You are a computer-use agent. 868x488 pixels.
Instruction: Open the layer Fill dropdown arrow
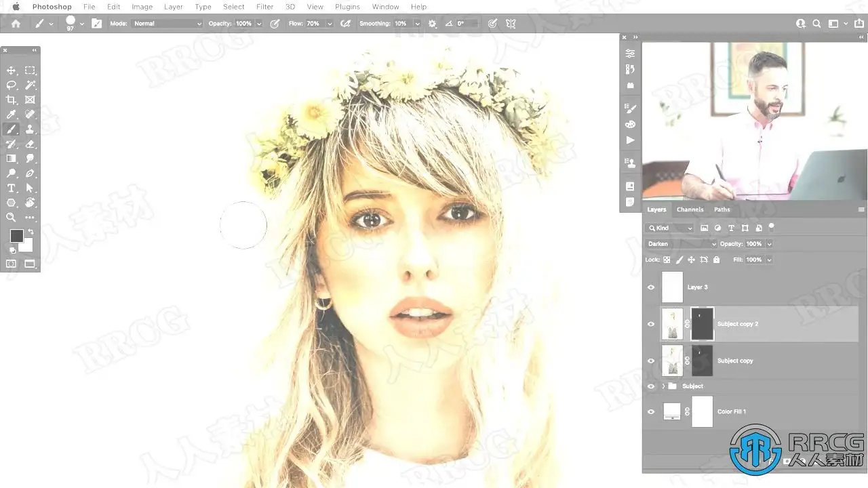pyautogui.click(x=769, y=260)
